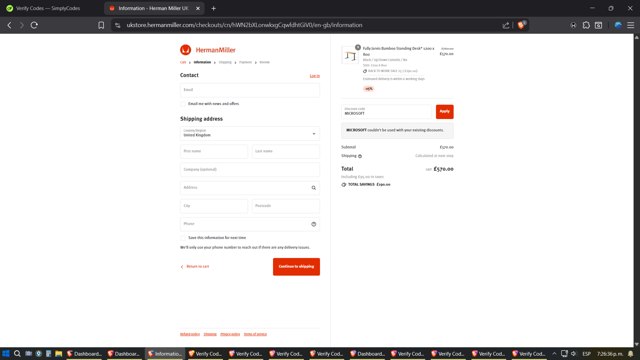Click the Cart breadcrumb link
This screenshot has width=640, height=360.
[183, 62]
